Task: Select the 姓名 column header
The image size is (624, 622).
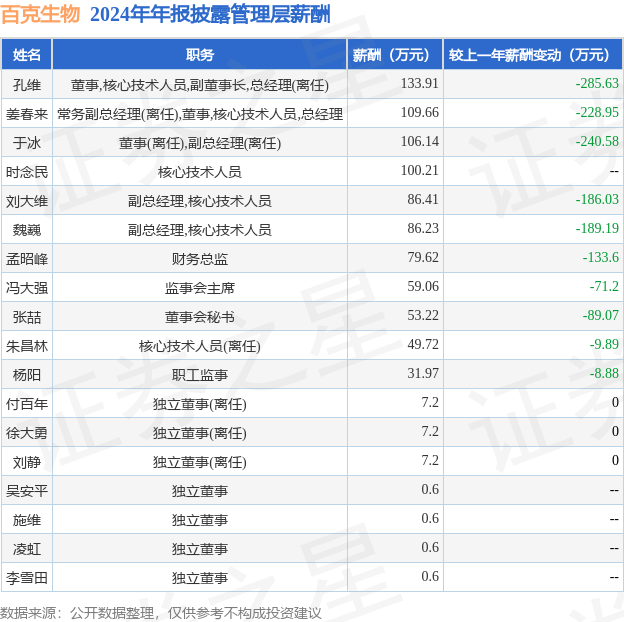Action: pos(27,55)
